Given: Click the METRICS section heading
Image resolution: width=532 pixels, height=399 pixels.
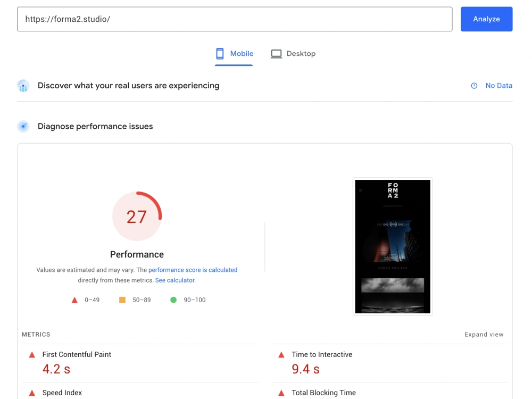Looking at the screenshot, I should 36,335.
